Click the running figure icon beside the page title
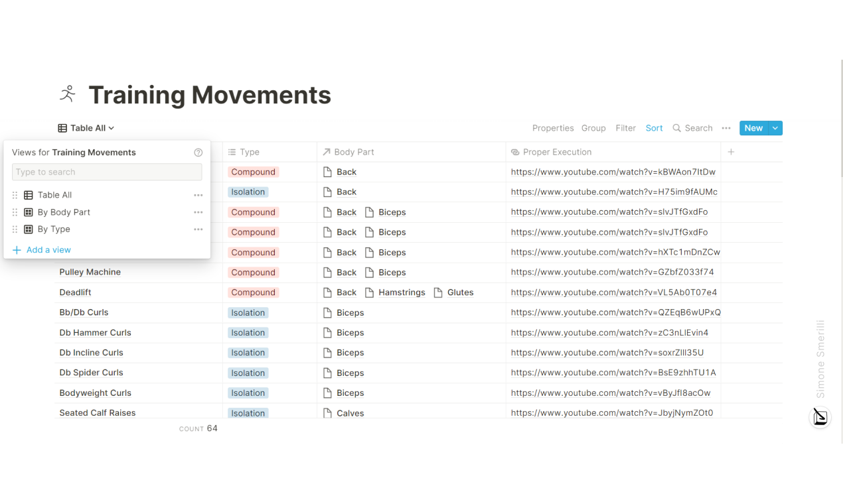The image size is (843, 504). click(67, 94)
